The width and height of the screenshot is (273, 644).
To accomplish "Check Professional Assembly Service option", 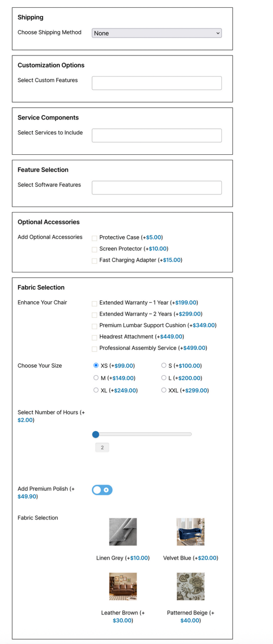I will (94, 349).
